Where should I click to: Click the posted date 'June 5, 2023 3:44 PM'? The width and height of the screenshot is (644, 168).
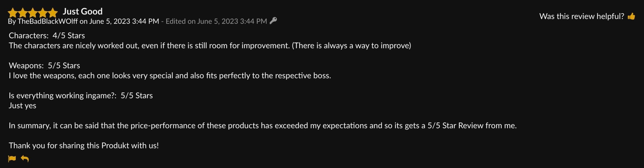point(124,22)
